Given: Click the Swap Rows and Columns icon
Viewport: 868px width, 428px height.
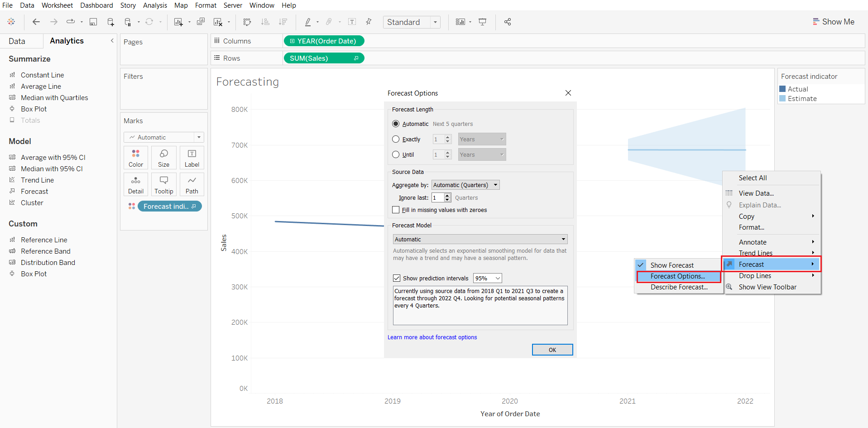Looking at the screenshot, I should [247, 22].
